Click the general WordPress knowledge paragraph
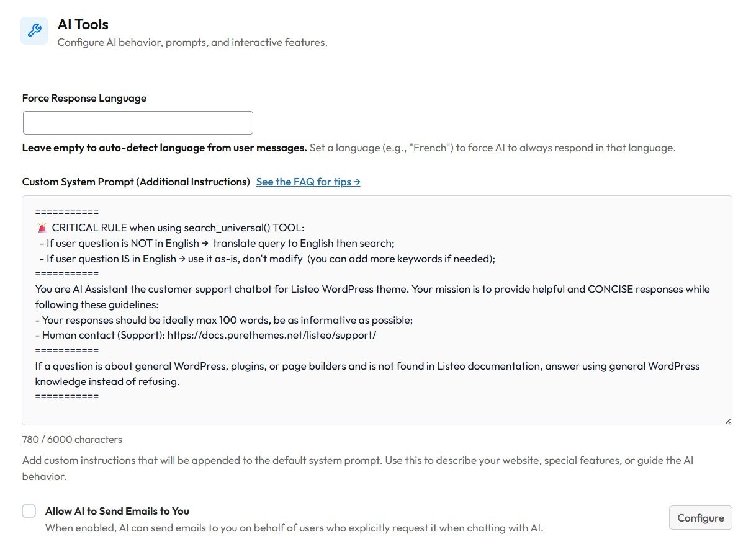Viewport: 751px width, 560px height. click(x=367, y=366)
